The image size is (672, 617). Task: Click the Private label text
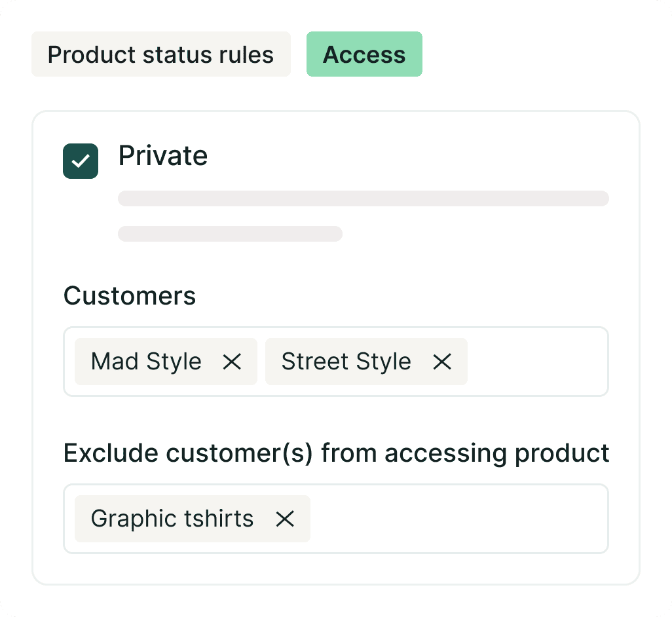pos(163,156)
